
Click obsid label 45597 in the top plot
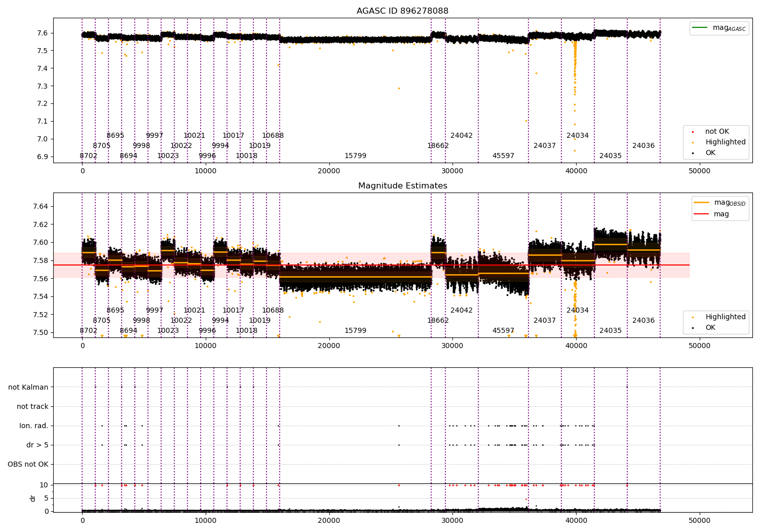pyautogui.click(x=504, y=156)
